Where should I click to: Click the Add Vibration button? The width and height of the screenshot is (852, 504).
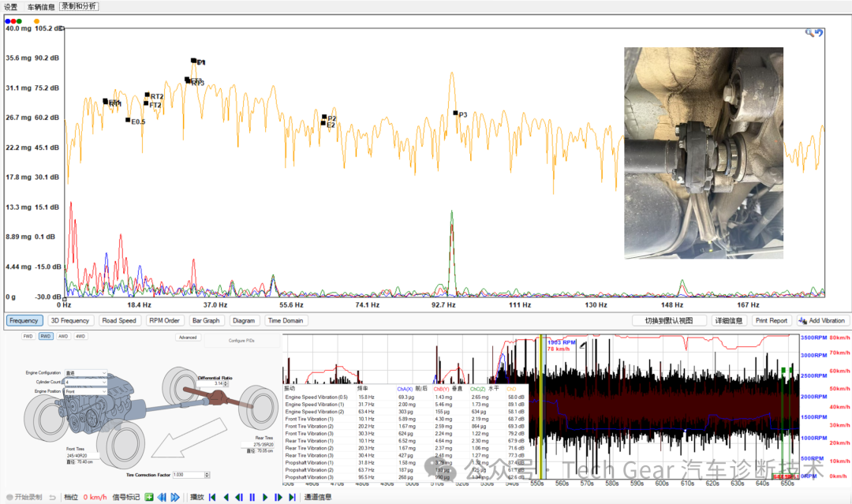(x=822, y=321)
